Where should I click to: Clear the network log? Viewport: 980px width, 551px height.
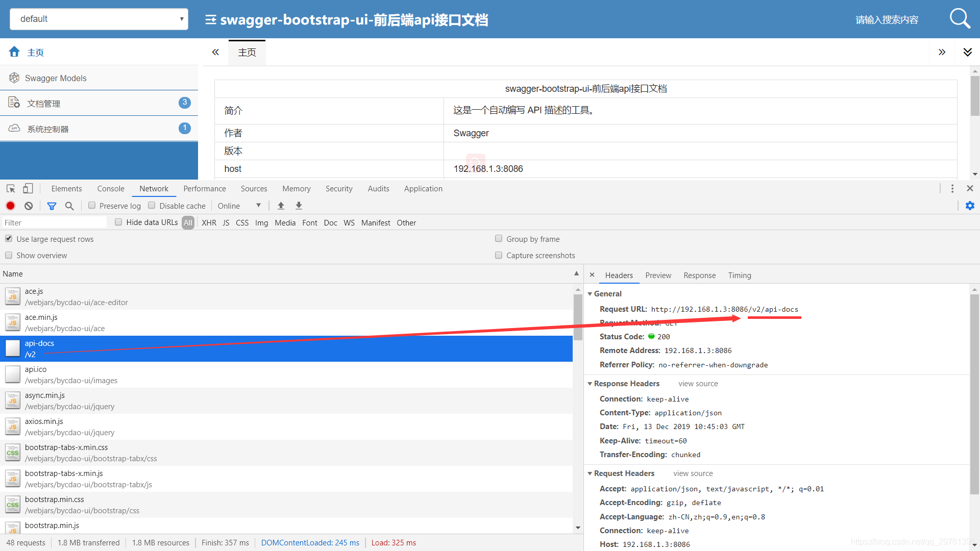click(29, 206)
